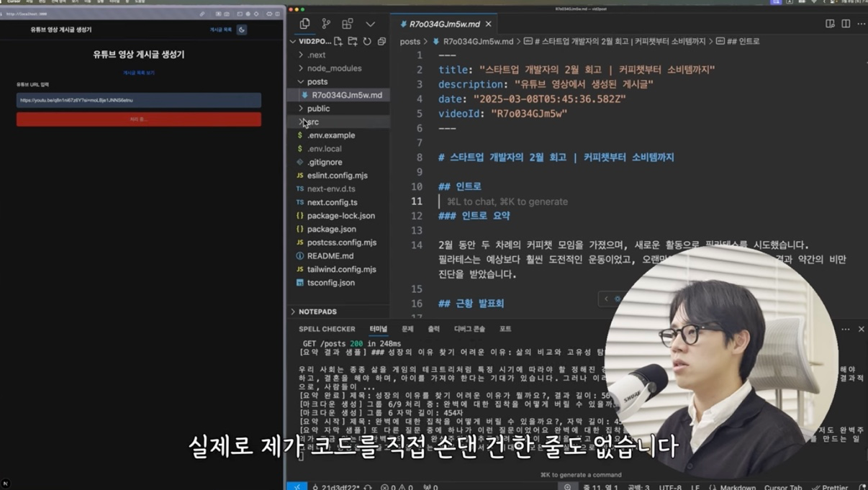Toggle dark mode moon button on webpage

point(242,30)
